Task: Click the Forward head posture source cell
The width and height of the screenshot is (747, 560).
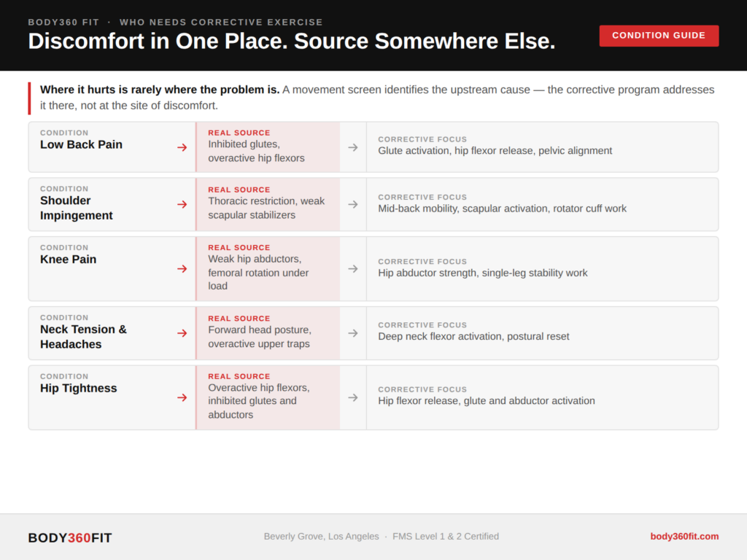Action: 268,333
